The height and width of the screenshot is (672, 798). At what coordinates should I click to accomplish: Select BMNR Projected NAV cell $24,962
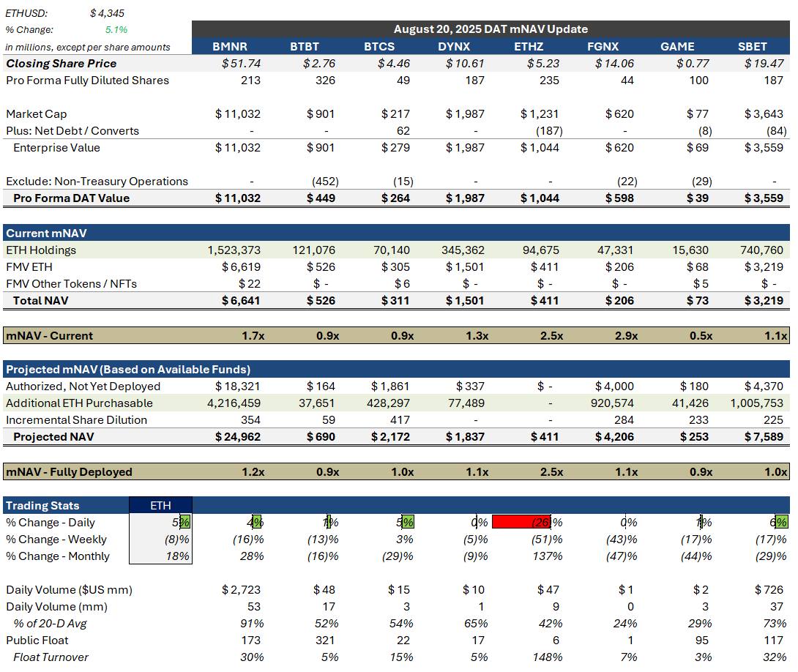(238, 437)
